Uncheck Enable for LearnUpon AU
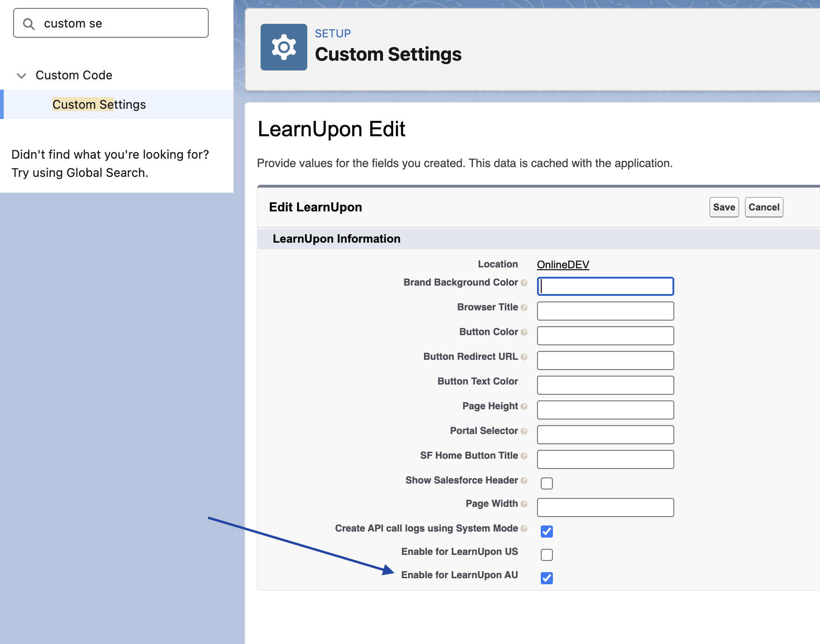The height and width of the screenshot is (644, 820). click(547, 578)
